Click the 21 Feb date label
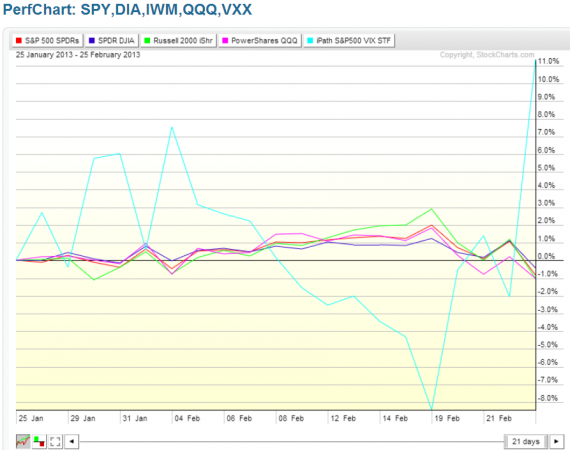 [499, 418]
